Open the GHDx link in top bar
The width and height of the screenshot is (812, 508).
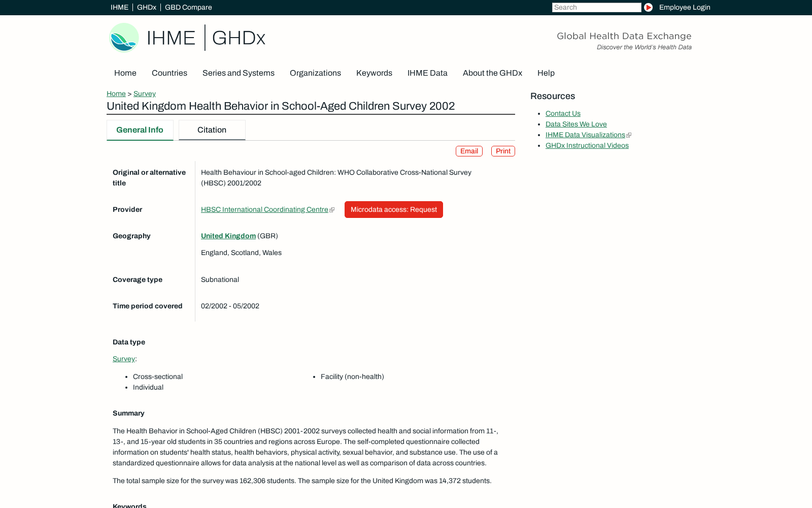147,7
